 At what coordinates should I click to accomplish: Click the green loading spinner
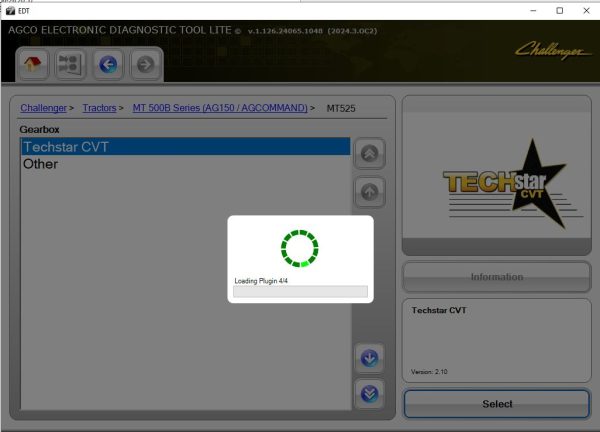[300, 248]
